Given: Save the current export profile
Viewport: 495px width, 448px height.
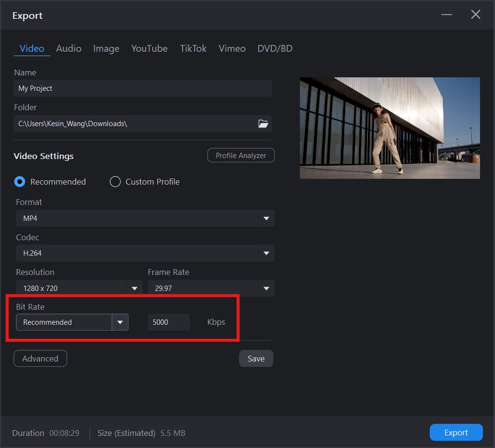Looking at the screenshot, I should 256,359.
